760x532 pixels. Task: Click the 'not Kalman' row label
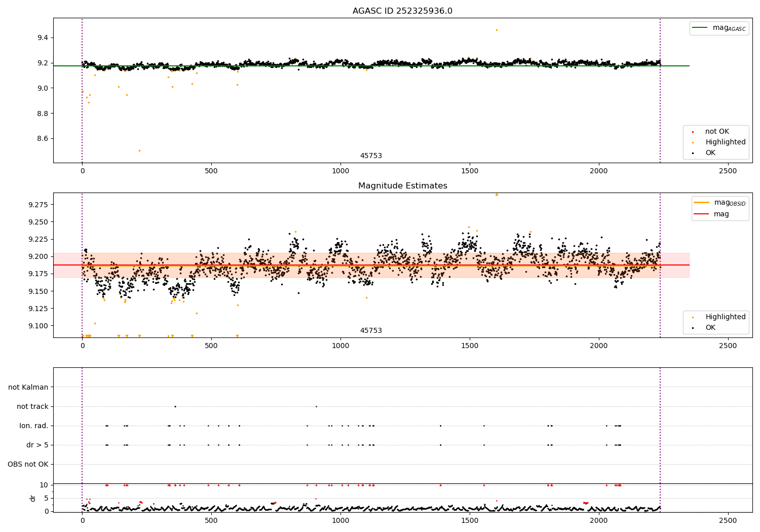(28, 388)
